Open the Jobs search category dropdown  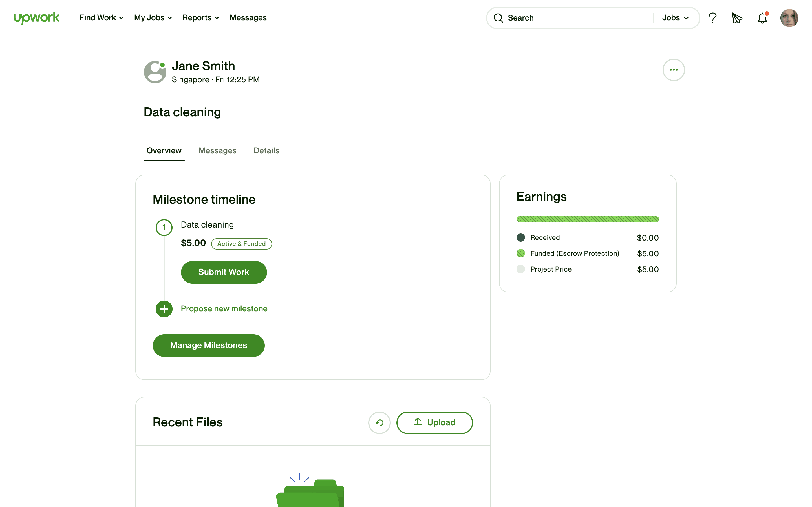pos(675,18)
